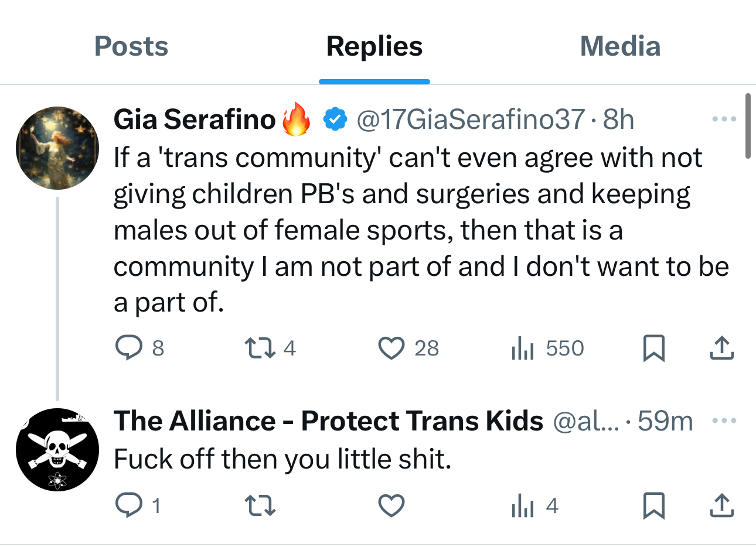This screenshot has height=547, width=756.
Task: Switch to the Posts tab
Action: (131, 47)
